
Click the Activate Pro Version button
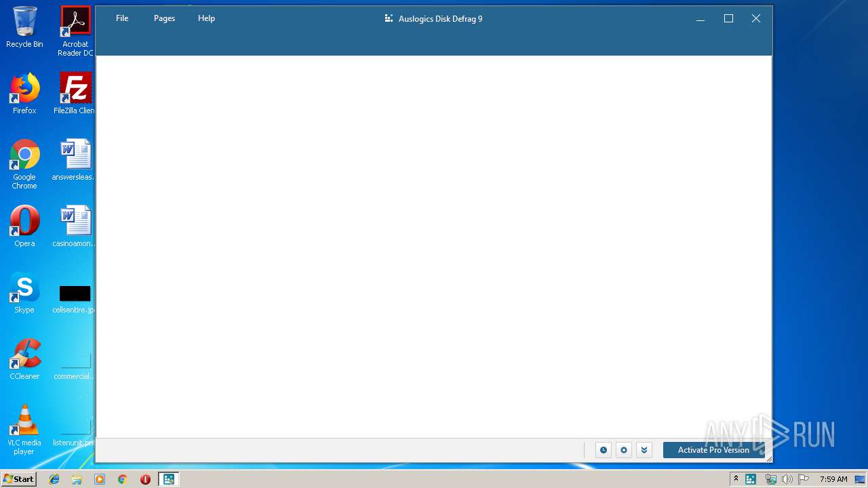coord(713,450)
